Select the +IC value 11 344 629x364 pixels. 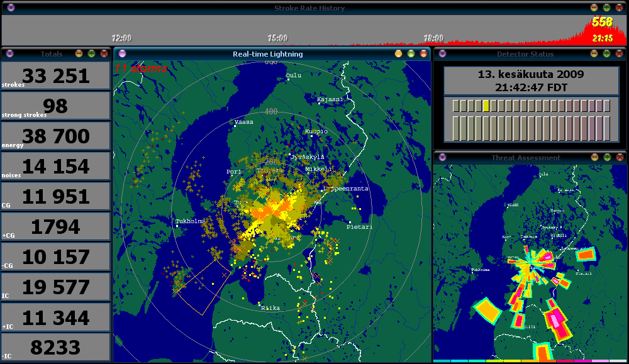[56, 317]
